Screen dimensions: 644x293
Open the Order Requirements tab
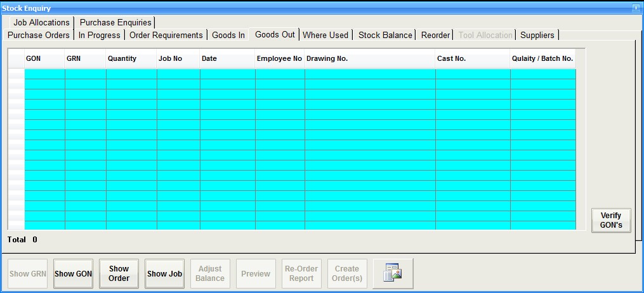[x=166, y=35]
